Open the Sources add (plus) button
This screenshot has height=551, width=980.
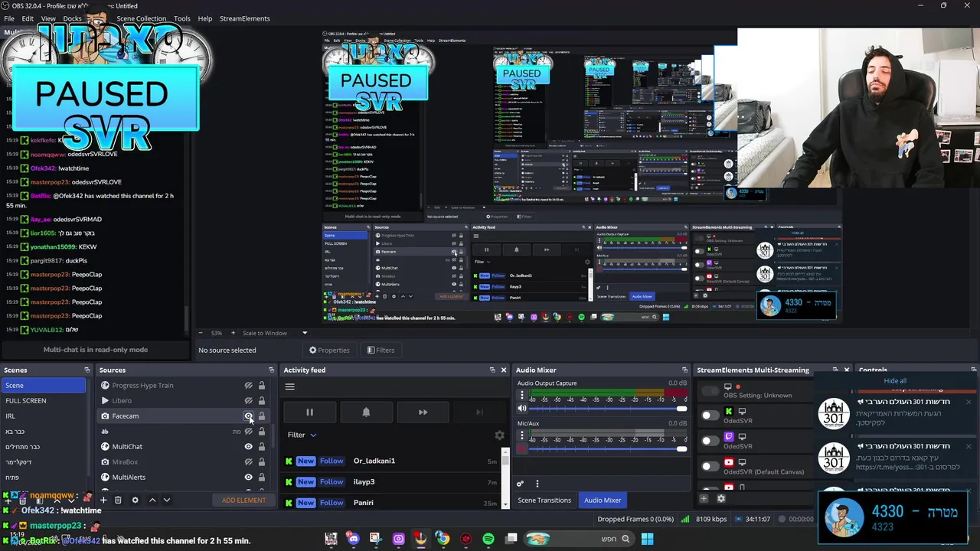(103, 500)
